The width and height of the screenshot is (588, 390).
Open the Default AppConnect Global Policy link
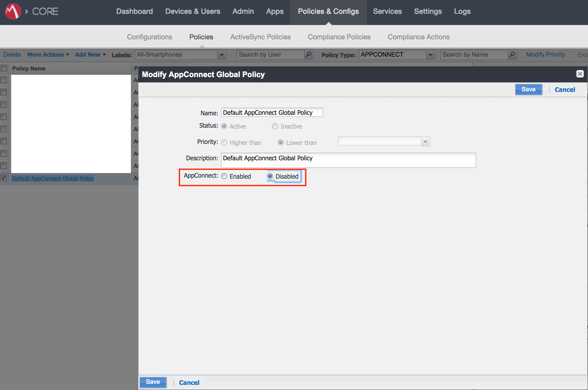(x=53, y=178)
